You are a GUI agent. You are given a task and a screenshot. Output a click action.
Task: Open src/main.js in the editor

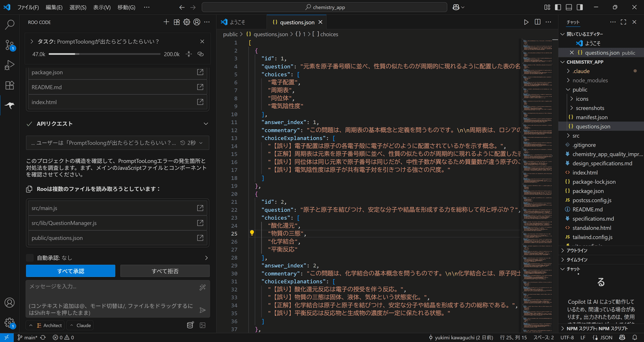pos(118,208)
